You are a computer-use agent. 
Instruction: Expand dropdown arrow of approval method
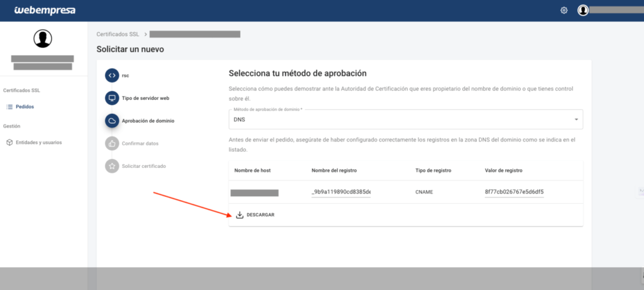click(x=576, y=120)
